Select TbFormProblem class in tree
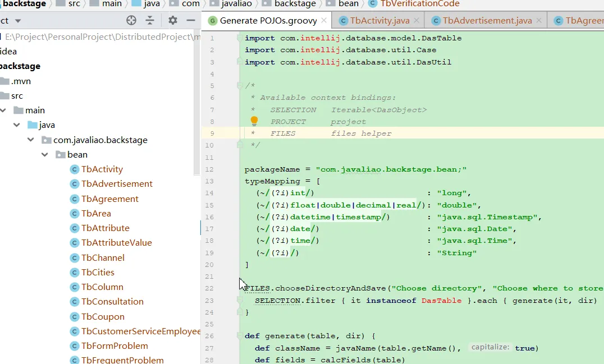This screenshot has height=364, width=604. pyautogui.click(x=115, y=346)
